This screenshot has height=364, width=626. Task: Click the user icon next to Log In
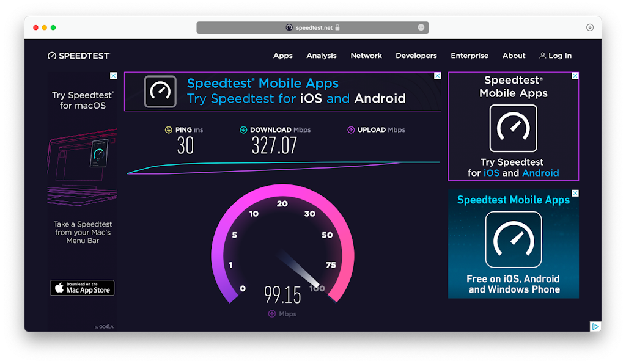pyautogui.click(x=542, y=56)
